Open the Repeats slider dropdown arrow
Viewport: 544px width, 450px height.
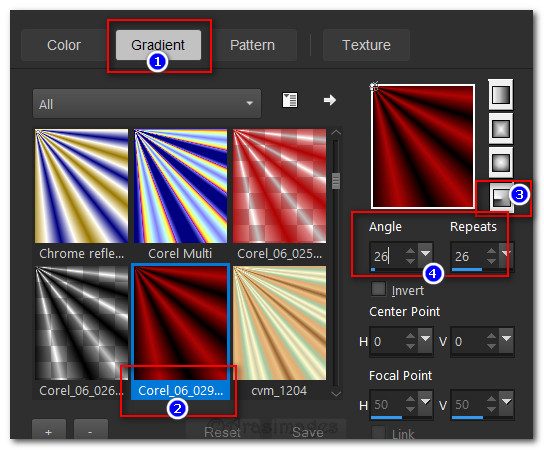click(506, 255)
